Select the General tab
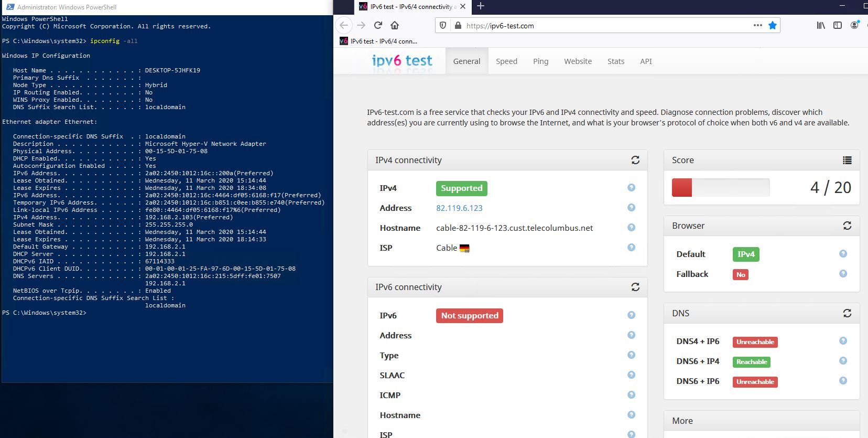 coord(466,61)
